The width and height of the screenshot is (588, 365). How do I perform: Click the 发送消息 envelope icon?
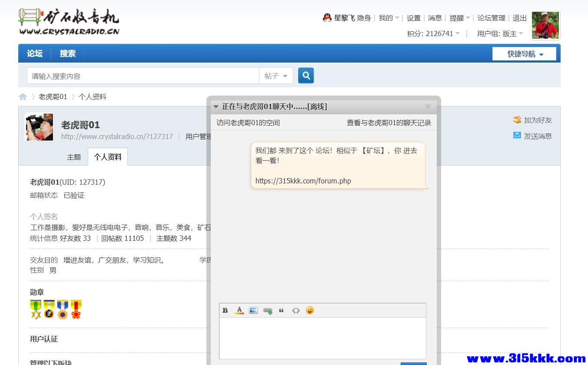pyautogui.click(x=518, y=136)
